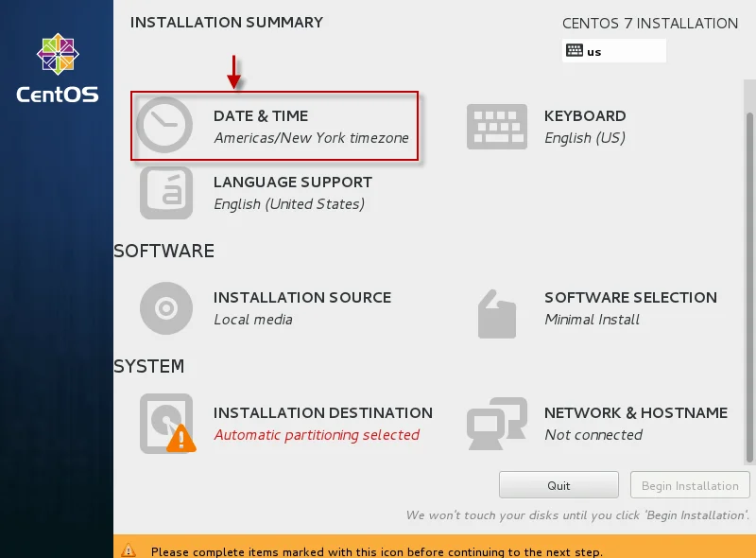Select the DATE & TIME label
The width and height of the screenshot is (756, 558).
261,115
